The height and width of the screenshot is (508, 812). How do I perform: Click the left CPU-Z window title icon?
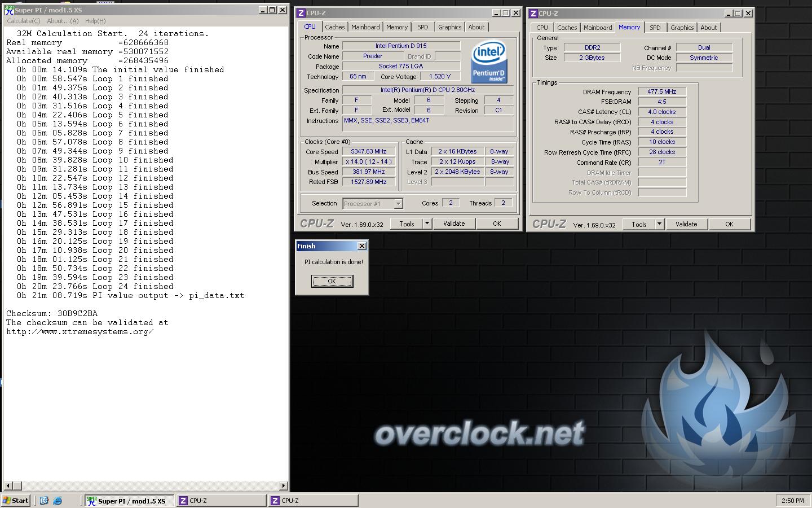301,13
